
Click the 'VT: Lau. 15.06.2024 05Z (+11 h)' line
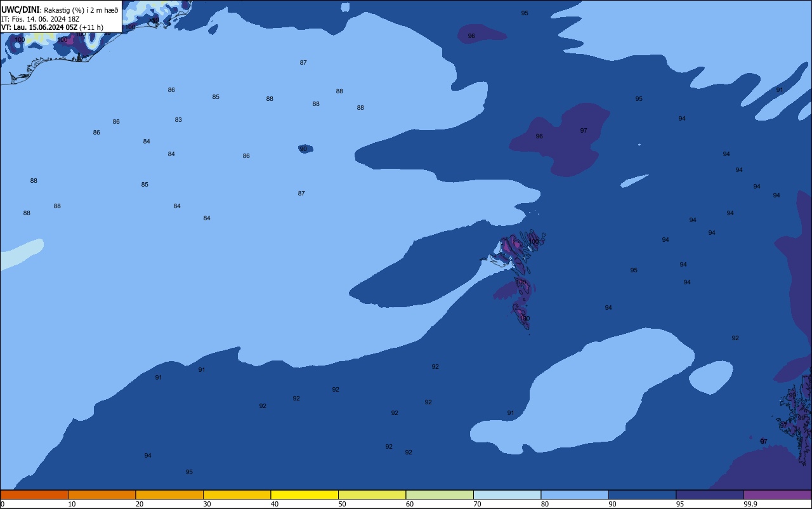coord(52,27)
